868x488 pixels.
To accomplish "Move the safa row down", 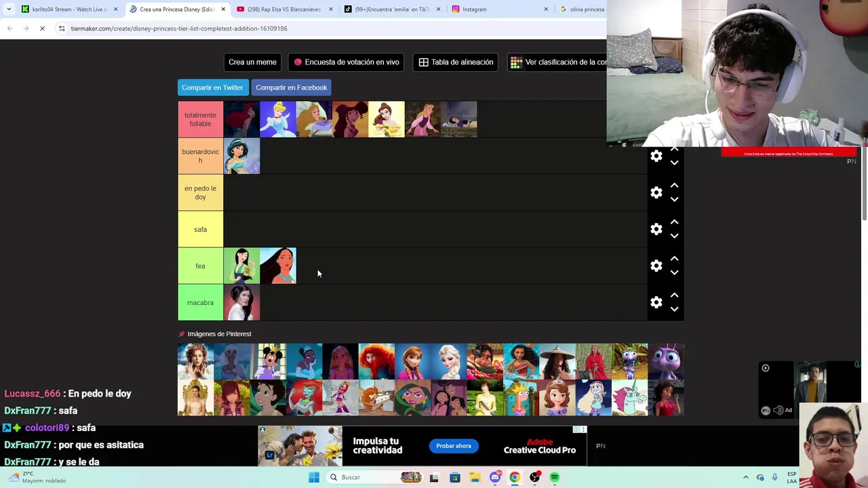I will tap(674, 237).
